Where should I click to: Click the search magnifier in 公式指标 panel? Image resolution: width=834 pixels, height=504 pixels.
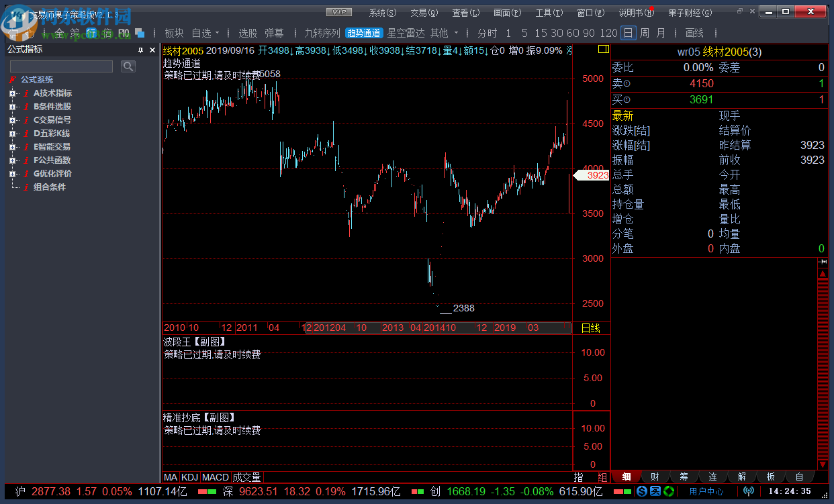[128, 66]
